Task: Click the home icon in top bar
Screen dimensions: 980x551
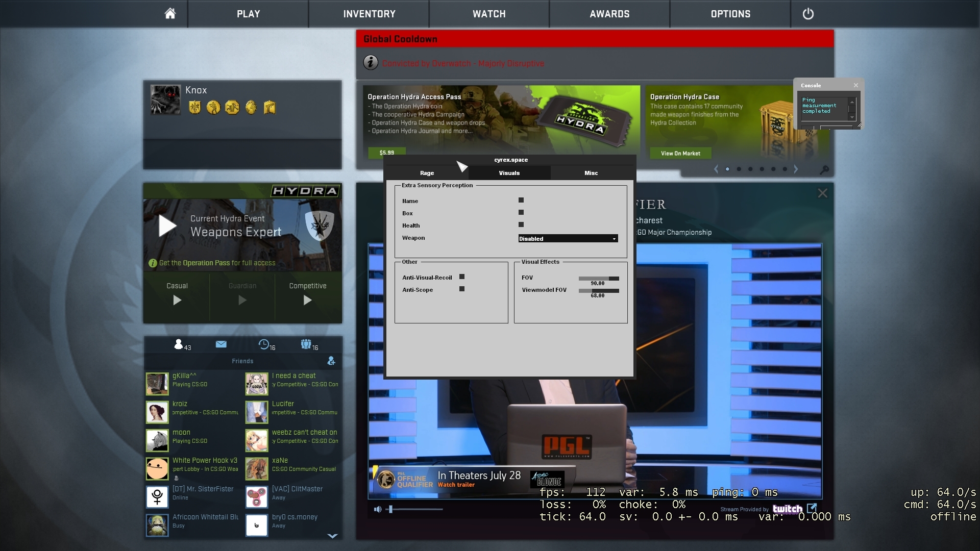Action: point(170,14)
